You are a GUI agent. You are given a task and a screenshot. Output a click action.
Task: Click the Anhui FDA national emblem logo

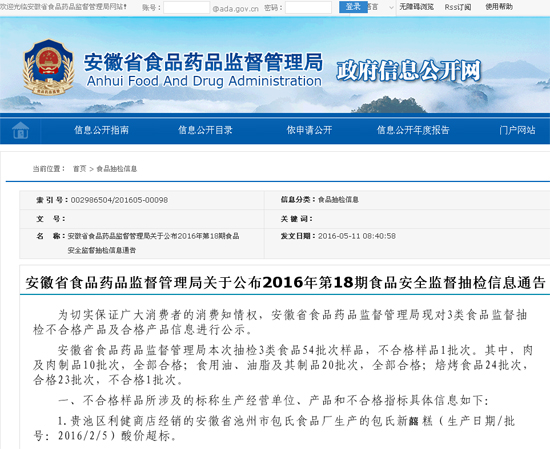(48, 67)
